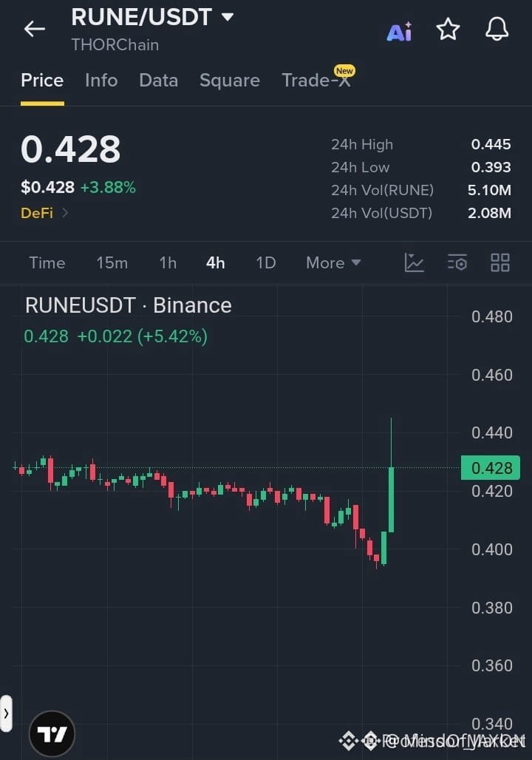Click the large 0.428 price heading
The width and height of the screenshot is (532, 760).
click(x=71, y=149)
